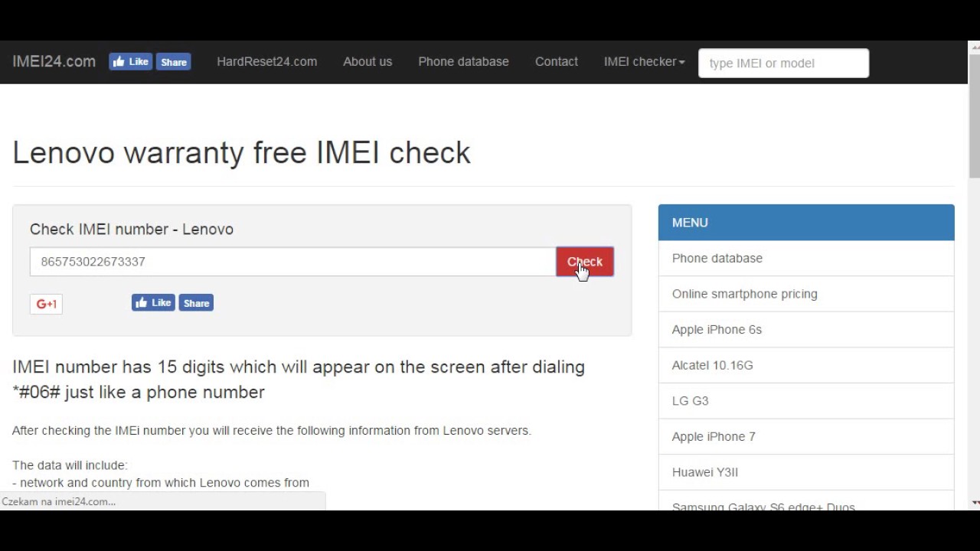
Task: Open Online smartphone pricing link
Action: click(806, 294)
